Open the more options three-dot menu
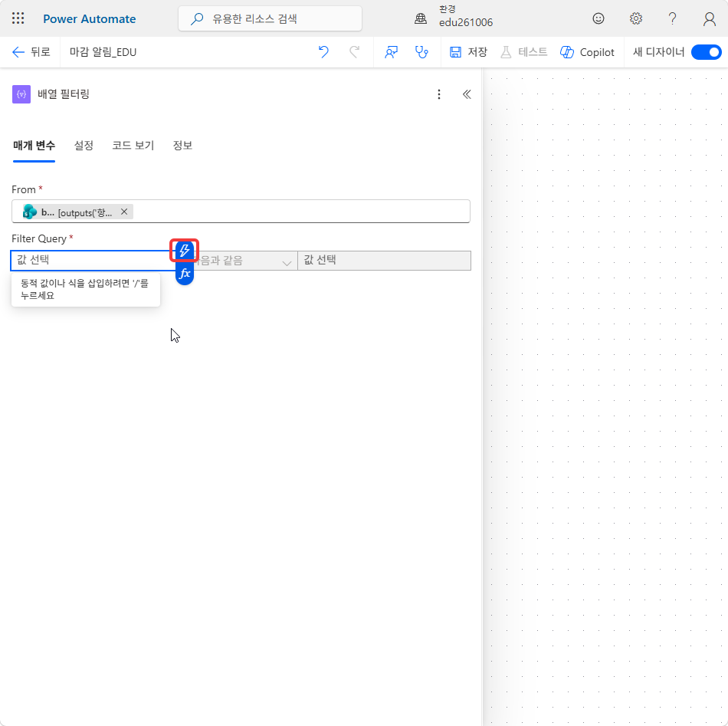Screen dimensions: 728x726 (x=439, y=94)
